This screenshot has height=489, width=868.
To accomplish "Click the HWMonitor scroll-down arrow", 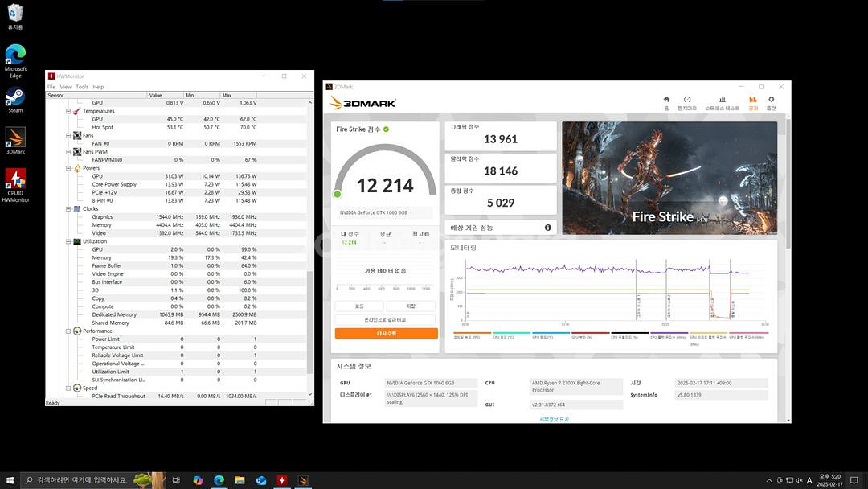I will coord(309,394).
